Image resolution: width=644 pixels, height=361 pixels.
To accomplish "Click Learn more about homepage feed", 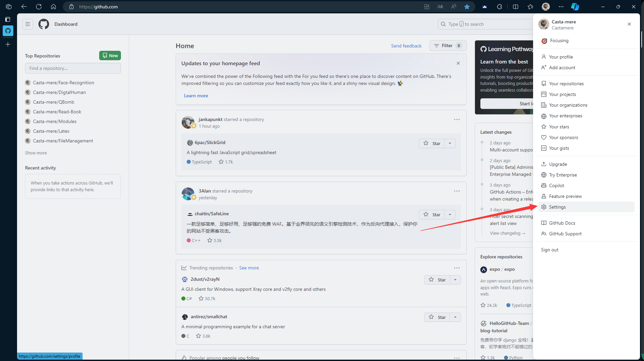I will tap(195, 96).
